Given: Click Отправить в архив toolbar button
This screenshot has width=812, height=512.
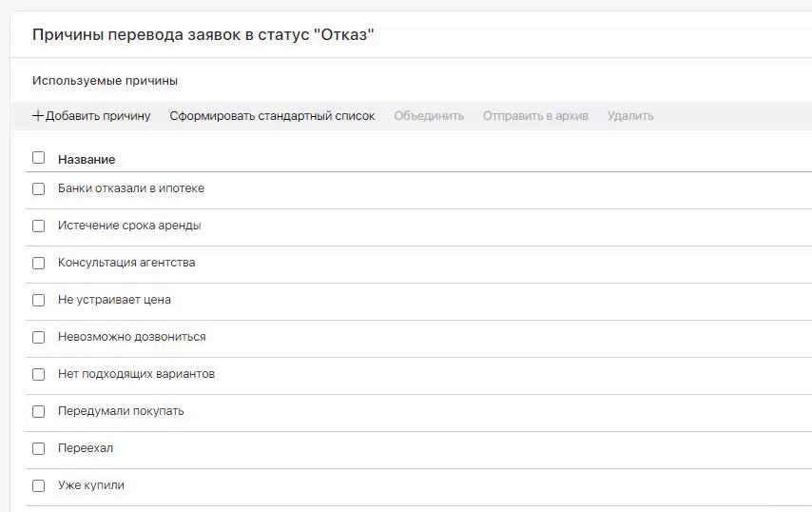Looking at the screenshot, I should coord(535,116).
